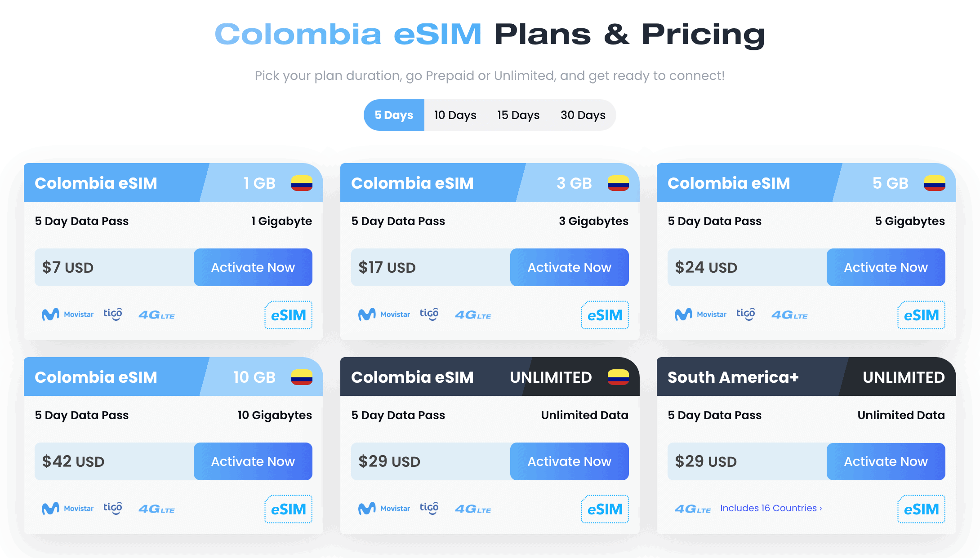Activate the $7 USD 1 GB plan
980x558 pixels.
(253, 267)
